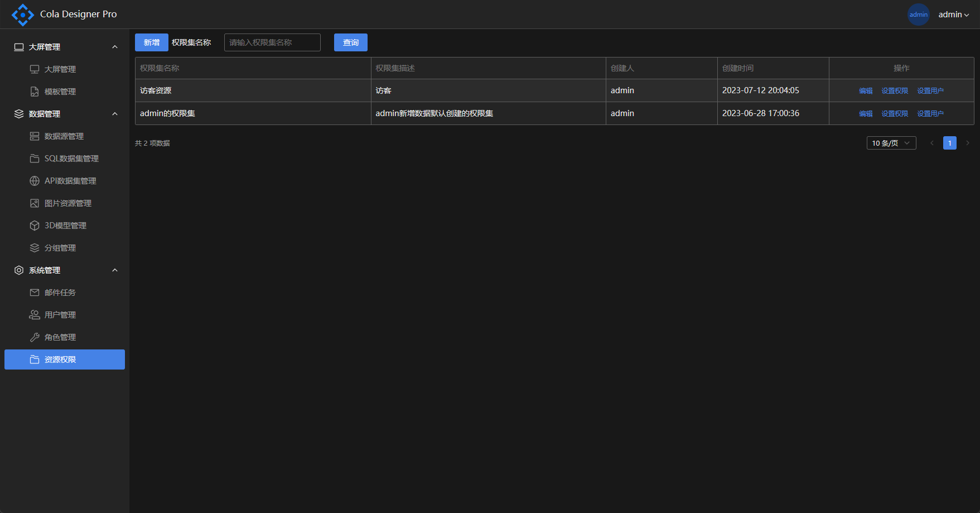Open 模板管理 template icon item
Viewport: 980px width, 513px height.
35,92
